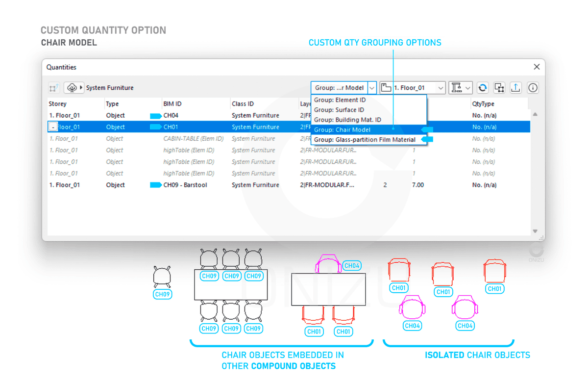Select Group: Element ID from the list
Screen dimensions: 588x382
pyautogui.click(x=340, y=100)
